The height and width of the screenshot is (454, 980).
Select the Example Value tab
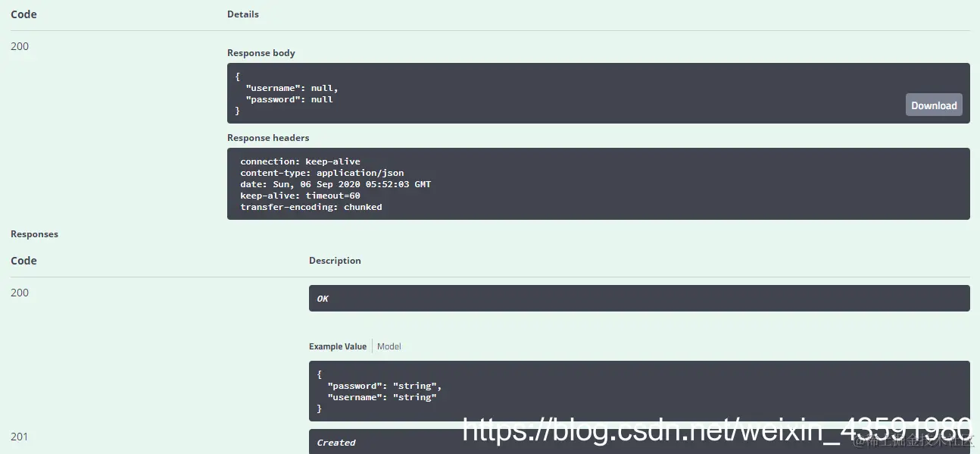click(338, 346)
